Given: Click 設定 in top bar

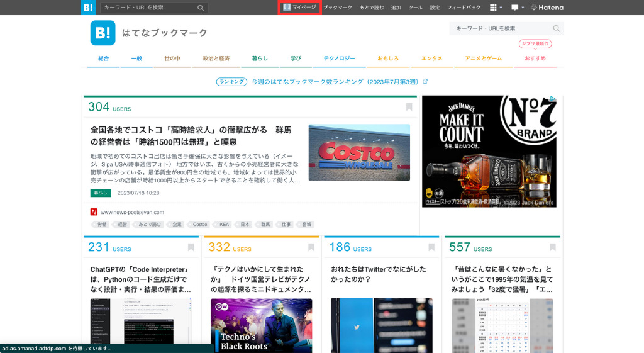Looking at the screenshot, I should coord(435,8).
